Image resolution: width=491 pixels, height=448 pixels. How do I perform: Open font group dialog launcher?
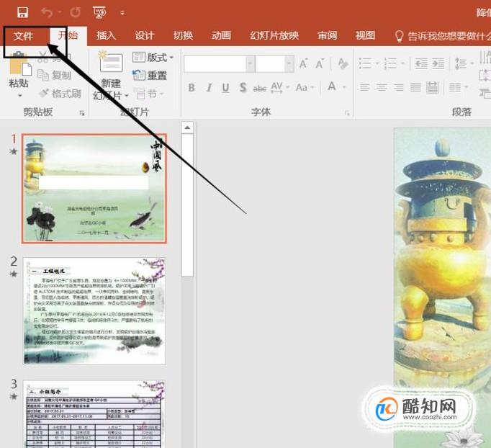347,113
